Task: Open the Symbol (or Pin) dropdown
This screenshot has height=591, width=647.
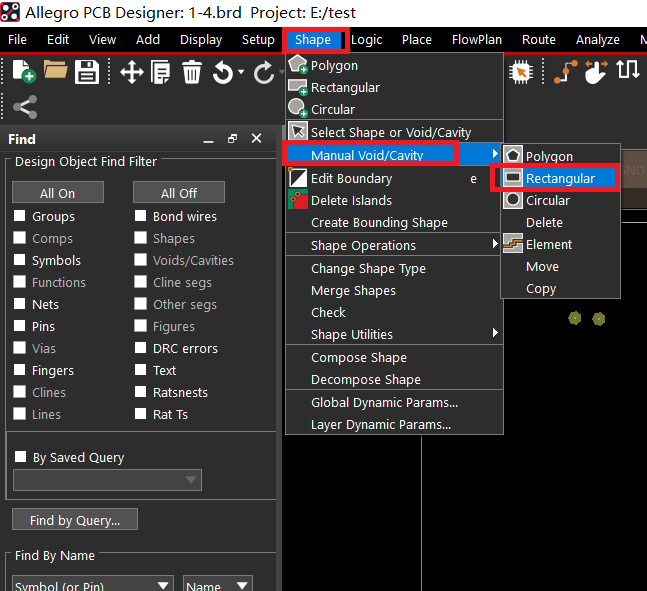Action: pos(93,584)
